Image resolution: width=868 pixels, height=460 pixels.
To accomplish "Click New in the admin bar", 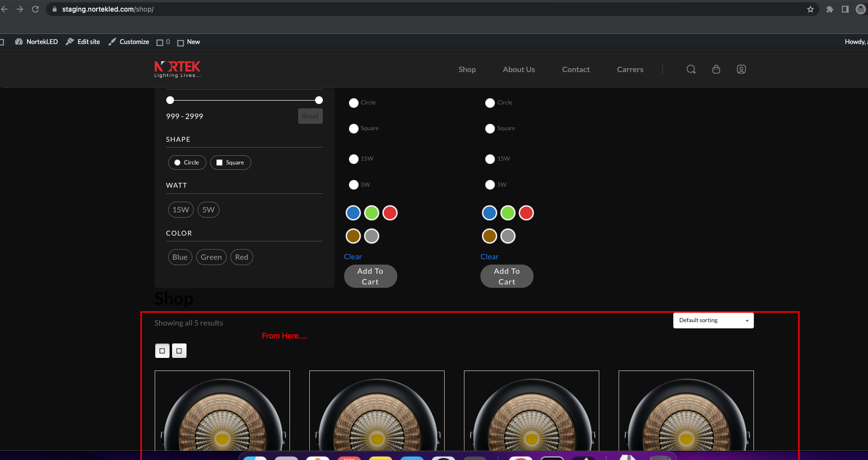I will click(188, 42).
